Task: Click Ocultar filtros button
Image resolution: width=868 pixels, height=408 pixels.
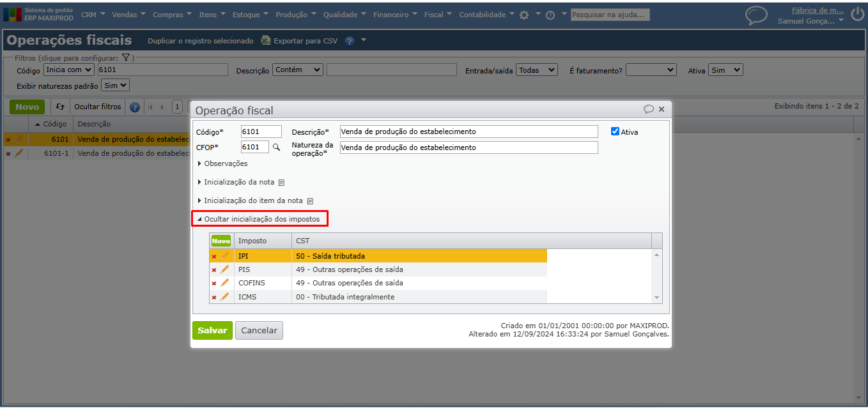Action: [98, 107]
